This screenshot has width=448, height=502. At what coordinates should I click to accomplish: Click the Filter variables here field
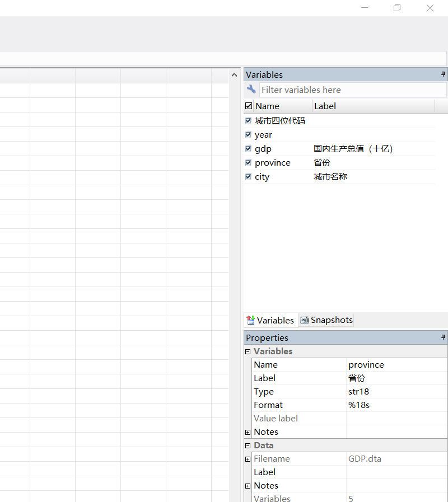click(x=353, y=90)
